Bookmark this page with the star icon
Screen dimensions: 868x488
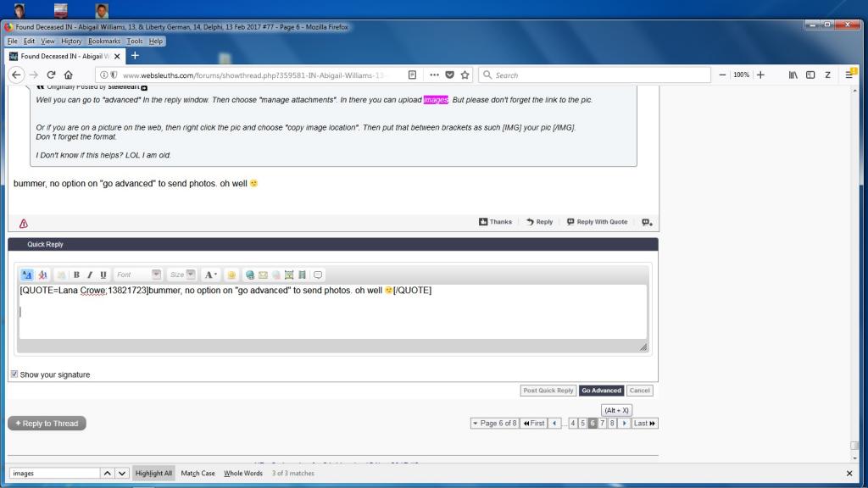click(x=465, y=75)
